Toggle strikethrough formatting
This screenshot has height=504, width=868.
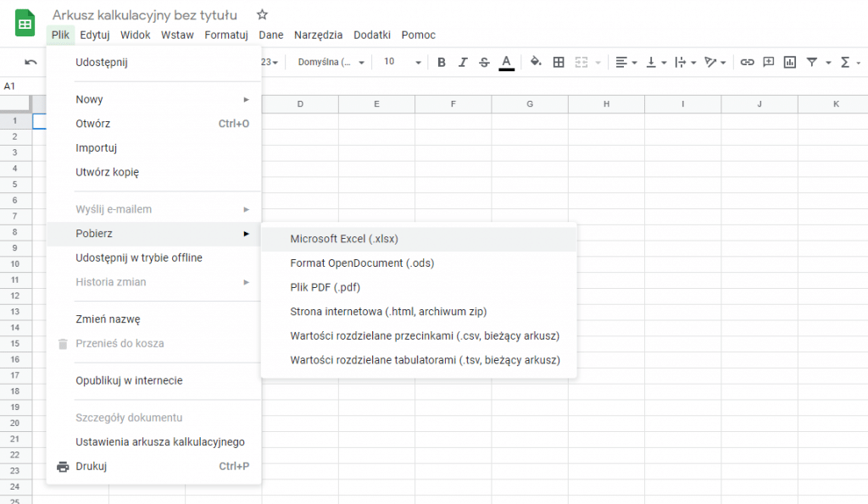pos(484,62)
